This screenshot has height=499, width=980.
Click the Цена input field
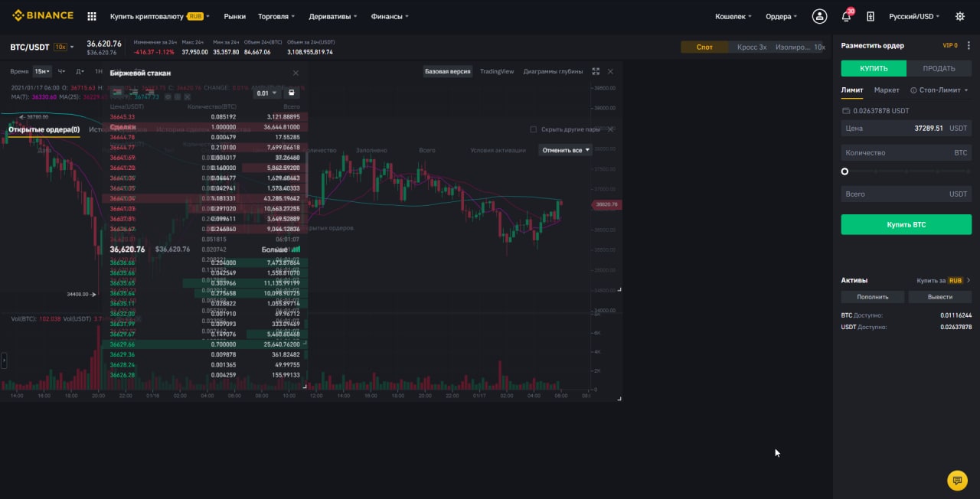tap(906, 129)
